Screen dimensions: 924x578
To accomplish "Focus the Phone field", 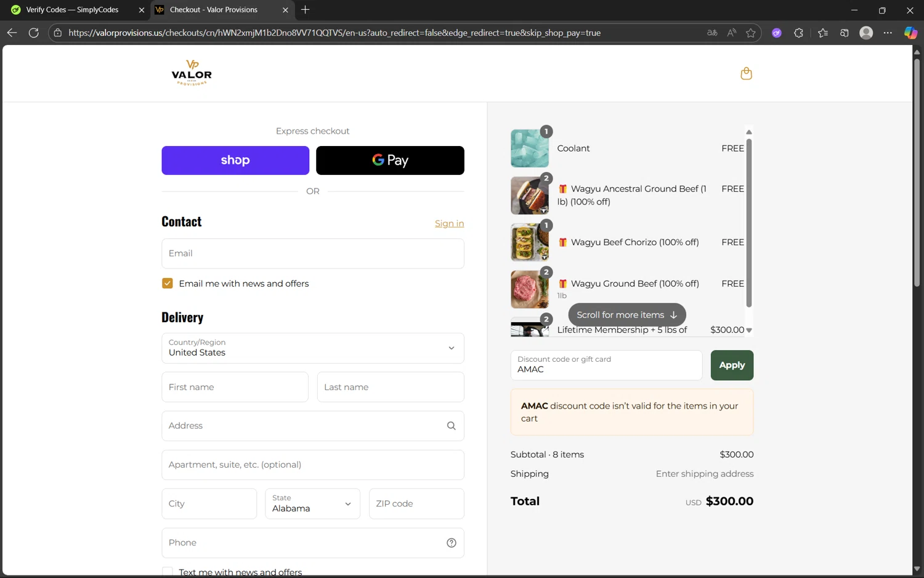I will [312, 543].
